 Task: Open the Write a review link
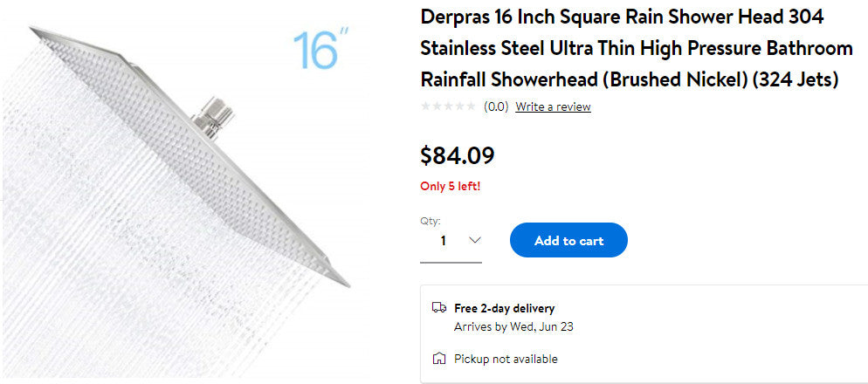(553, 106)
